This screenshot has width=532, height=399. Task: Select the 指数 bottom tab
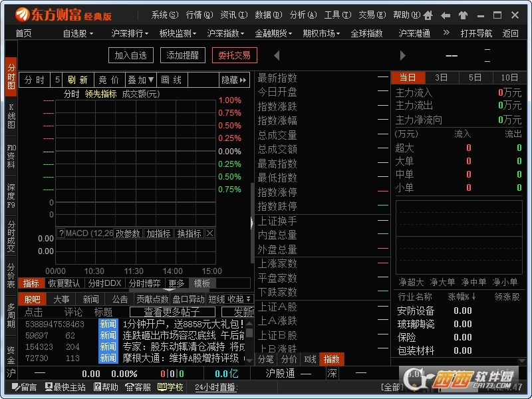pos(331,359)
